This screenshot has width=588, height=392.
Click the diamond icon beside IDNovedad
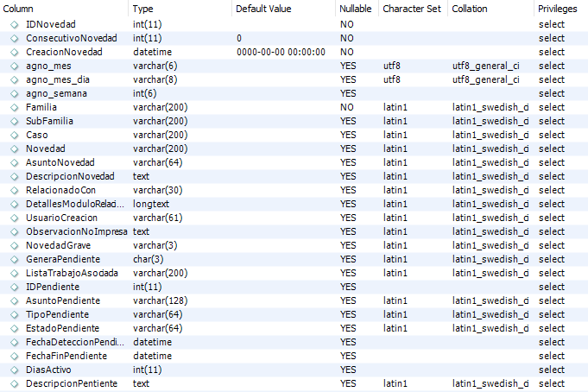[15, 25]
